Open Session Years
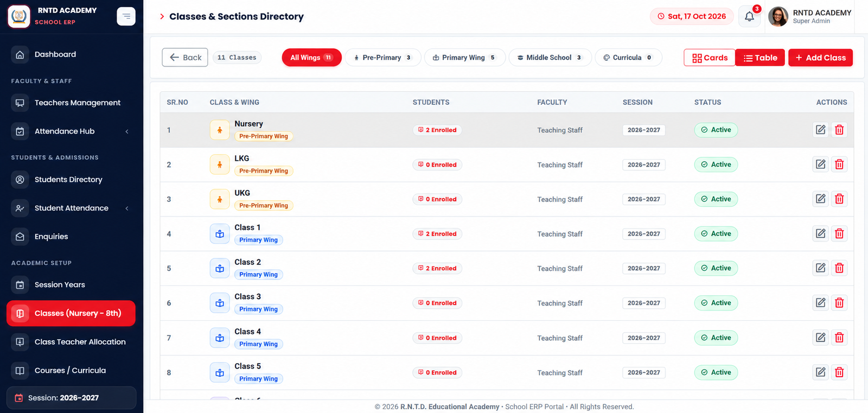The width and height of the screenshot is (868, 413). click(71, 285)
